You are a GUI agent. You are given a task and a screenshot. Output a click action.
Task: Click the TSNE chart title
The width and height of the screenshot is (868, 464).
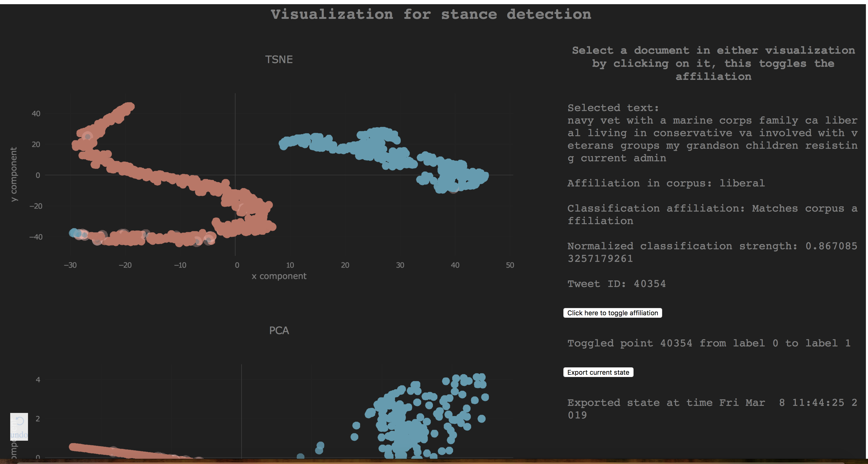pyautogui.click(x=279, y=60)
